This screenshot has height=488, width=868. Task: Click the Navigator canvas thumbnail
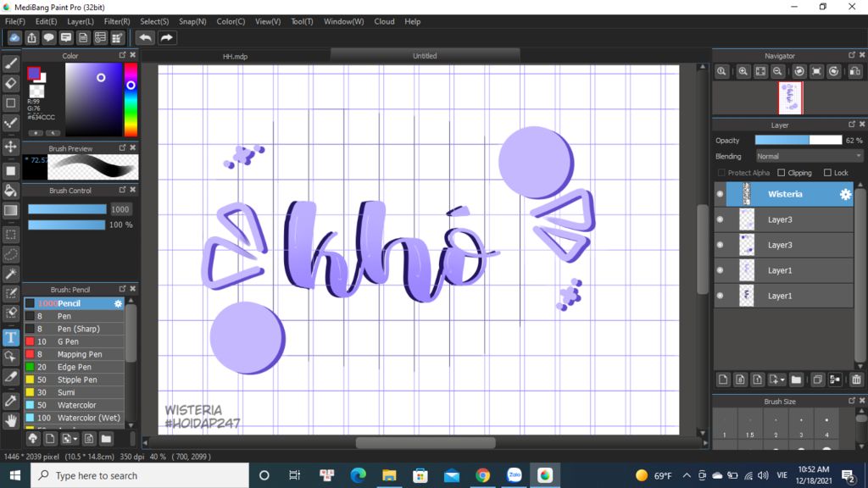click(x=791, y=98)
